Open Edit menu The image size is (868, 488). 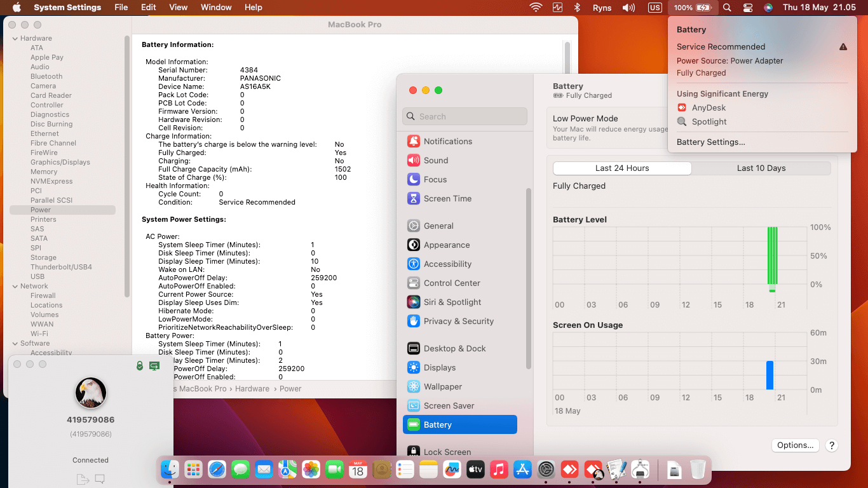149,8
